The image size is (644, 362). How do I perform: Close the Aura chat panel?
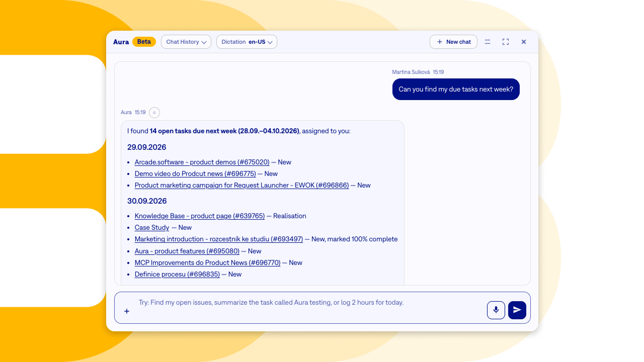(x=524, y=42)
